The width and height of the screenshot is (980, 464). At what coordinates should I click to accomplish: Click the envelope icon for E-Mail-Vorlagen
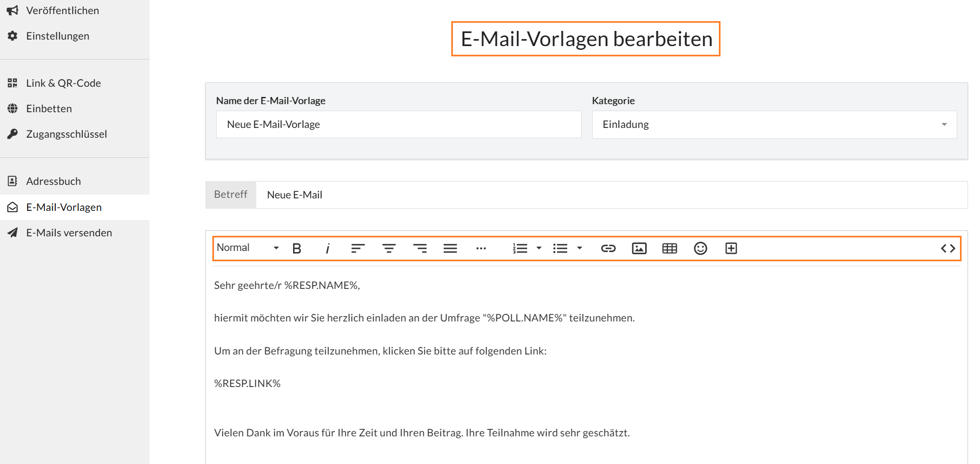point(12,207)
